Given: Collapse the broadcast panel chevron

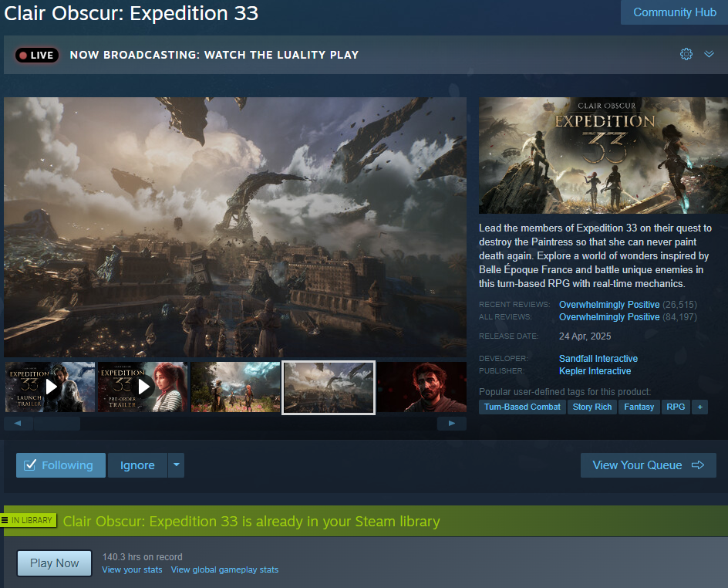Looking at the screenshot, I should click(x=709, y=54).
